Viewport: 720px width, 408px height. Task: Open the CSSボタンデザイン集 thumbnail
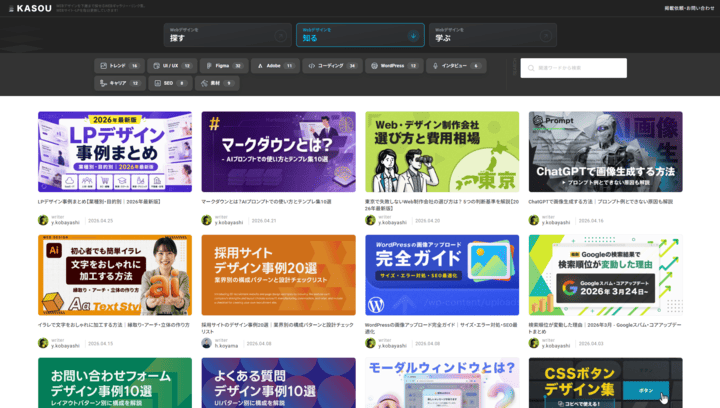pos(605,383)
